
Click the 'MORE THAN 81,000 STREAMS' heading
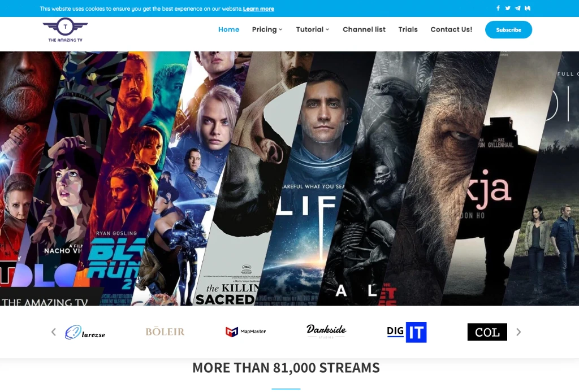coord(286,368)
